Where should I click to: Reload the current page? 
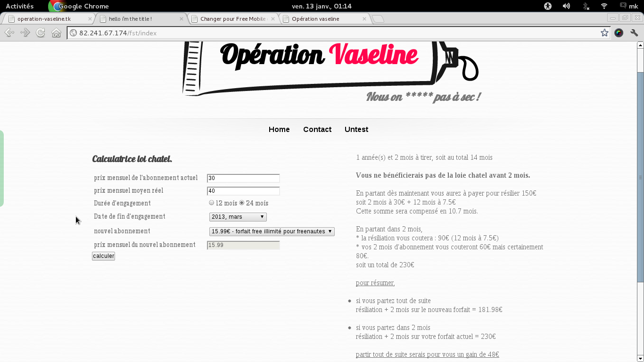[x=41, y=33]
